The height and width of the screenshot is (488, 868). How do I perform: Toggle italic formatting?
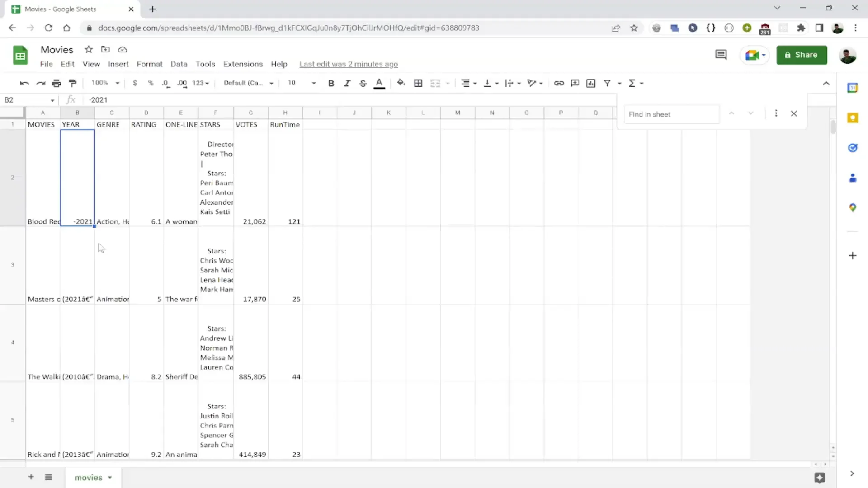point(347,83)
